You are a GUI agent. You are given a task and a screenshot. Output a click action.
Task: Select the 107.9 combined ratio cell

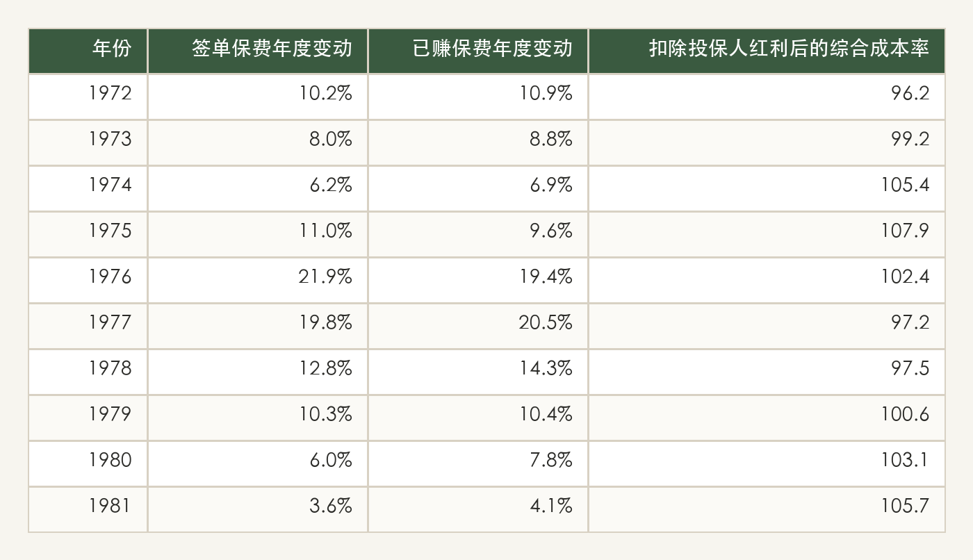(767, 234)
